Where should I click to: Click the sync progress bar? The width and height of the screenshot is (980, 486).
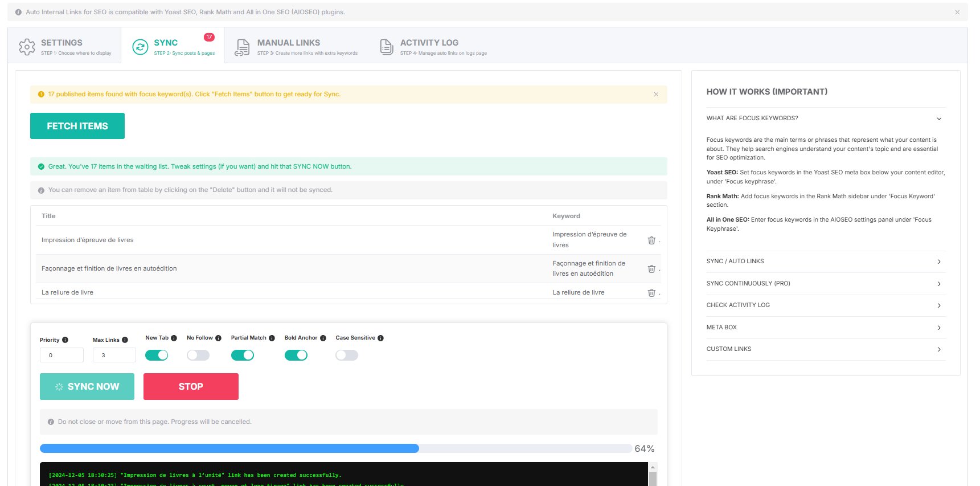point(336,448)
